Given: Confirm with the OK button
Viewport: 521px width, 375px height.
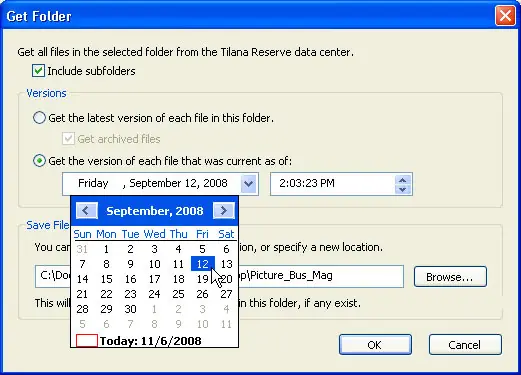Looking at the screenshot, I should 375,345.
